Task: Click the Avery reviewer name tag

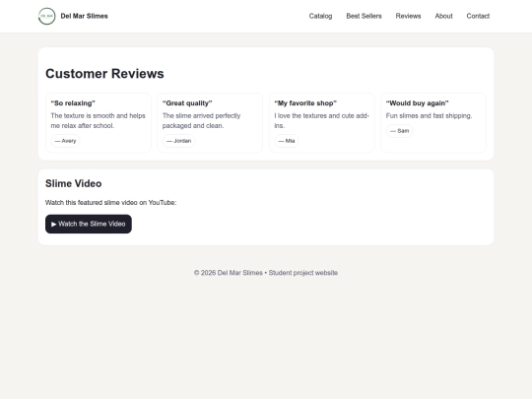Action: pos(65,141)
